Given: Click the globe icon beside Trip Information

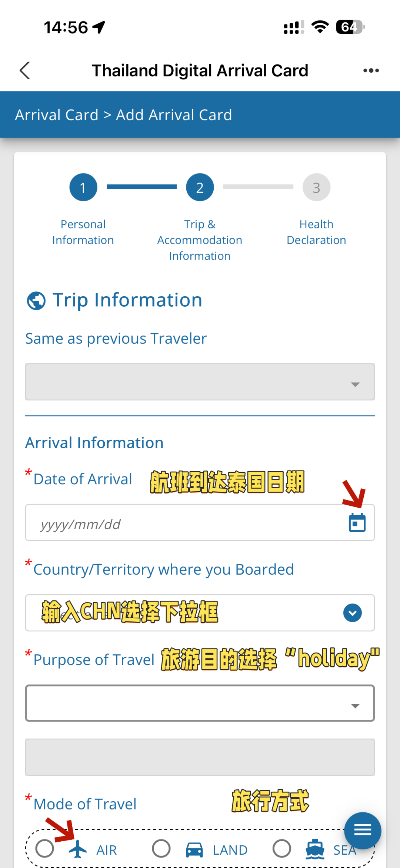Looking at the screenshot, I should click(x=36, y=301).
